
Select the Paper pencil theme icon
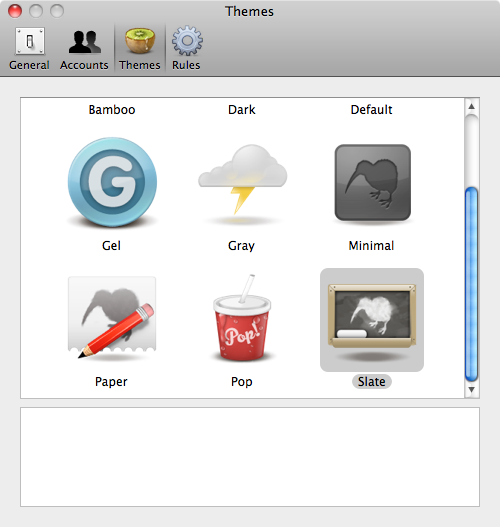coord(112,317)
